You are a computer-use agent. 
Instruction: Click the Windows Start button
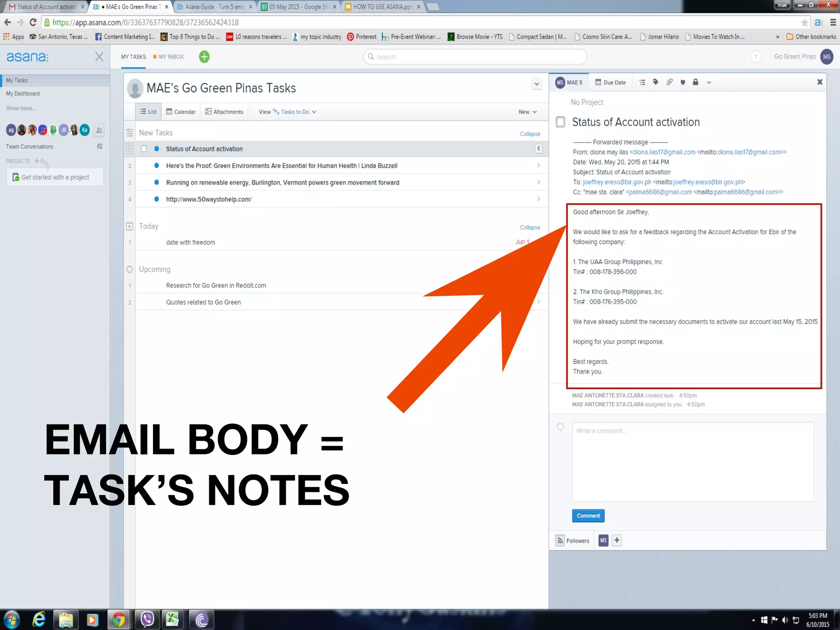(11, 619)
